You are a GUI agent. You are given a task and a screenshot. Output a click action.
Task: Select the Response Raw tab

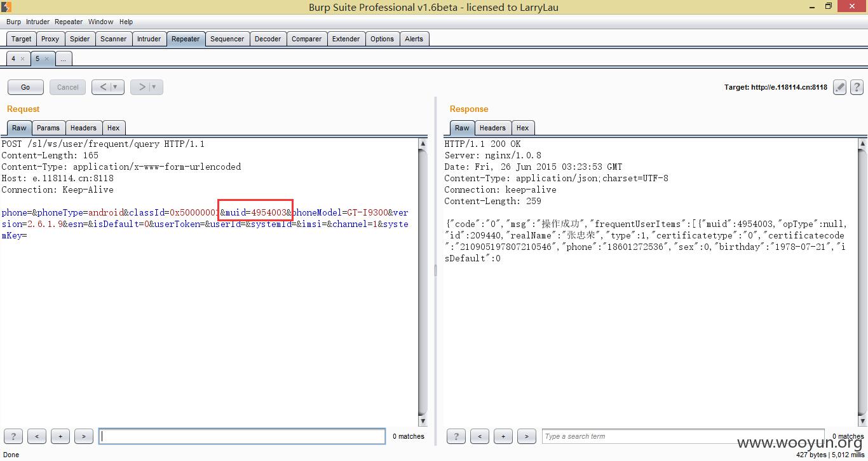pyautogui.click(x=462, y=128)
